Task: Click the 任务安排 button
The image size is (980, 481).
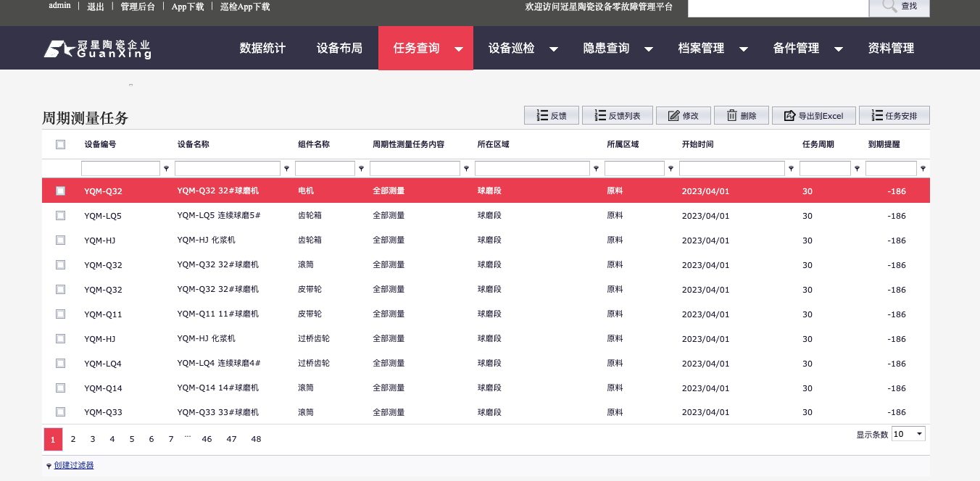Action: (894, 115)
